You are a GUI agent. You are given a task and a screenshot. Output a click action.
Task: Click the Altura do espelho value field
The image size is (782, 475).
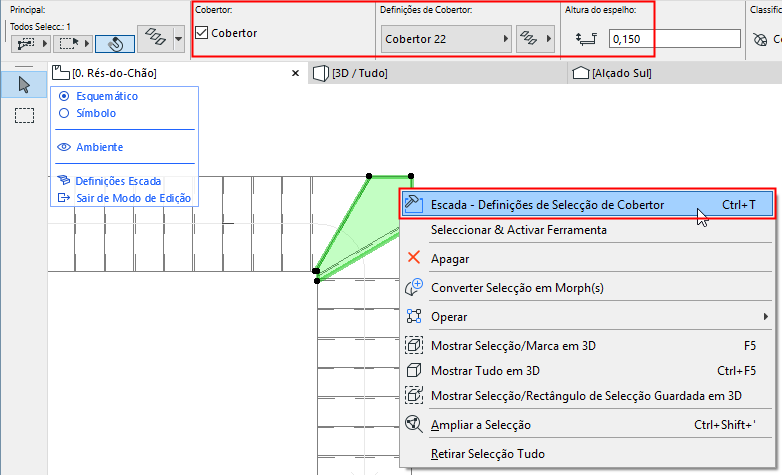pyautogui.click(x=674, y=39)
